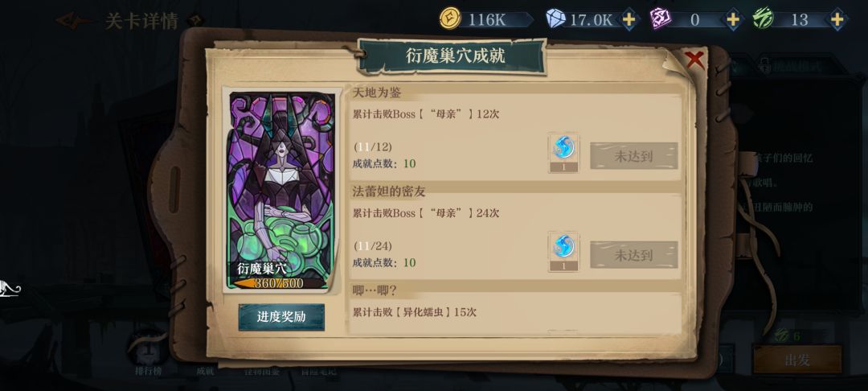Tap the gold coin currency icon

(450, 19)
